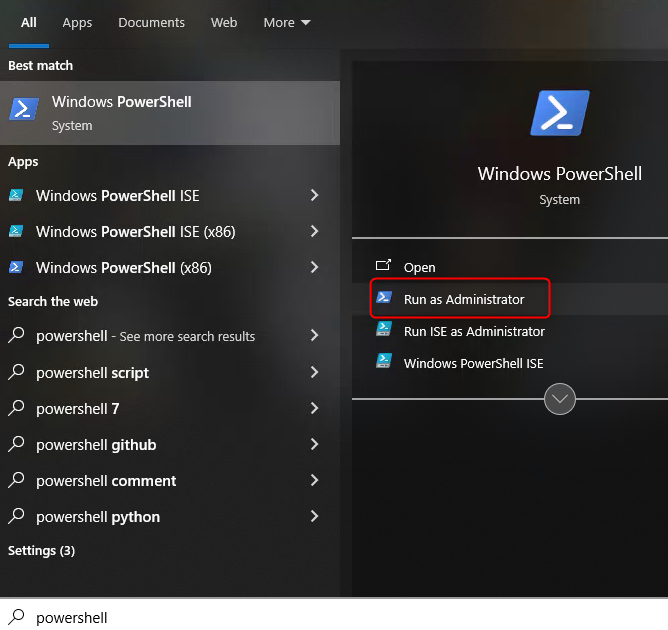Select the 'powershell comment' suggestion text
668x630 pixels.
[106, 481]
